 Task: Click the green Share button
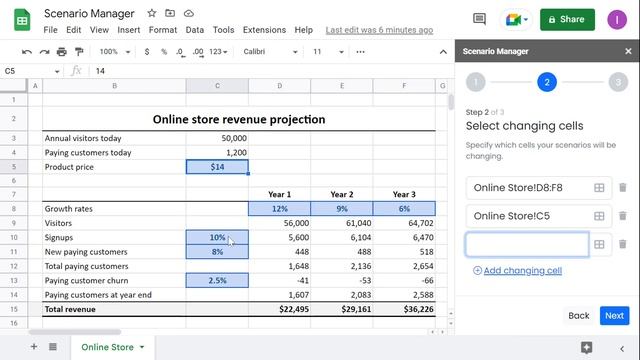pyautogui.click(x=567, y=19)
